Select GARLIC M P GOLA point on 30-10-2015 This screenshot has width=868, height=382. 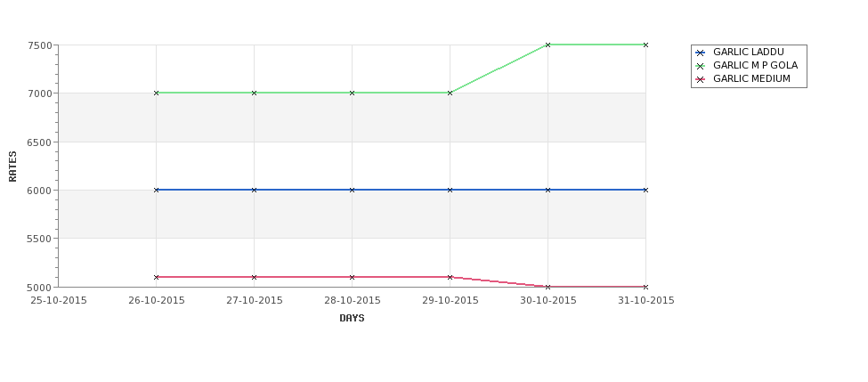coord(548,45)
